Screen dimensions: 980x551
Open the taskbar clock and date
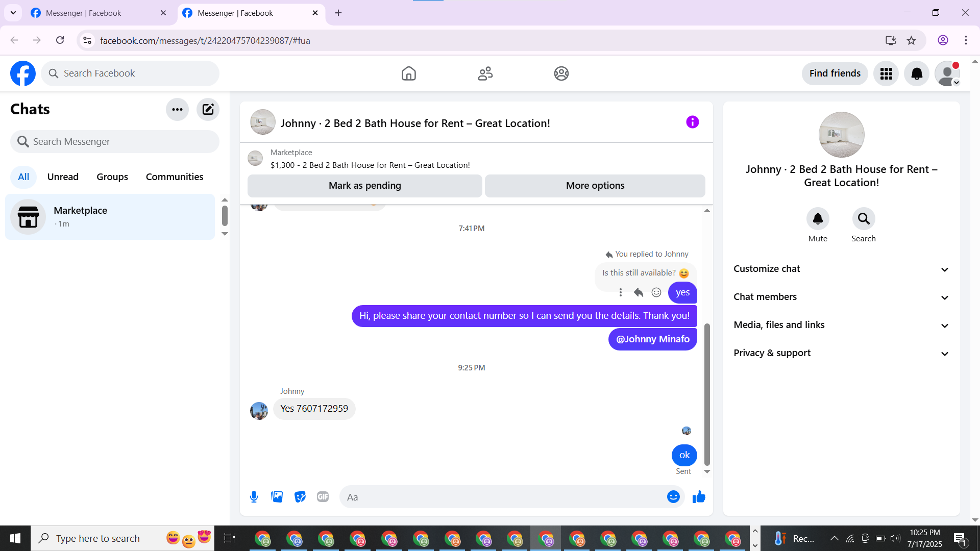coord(924,538)
